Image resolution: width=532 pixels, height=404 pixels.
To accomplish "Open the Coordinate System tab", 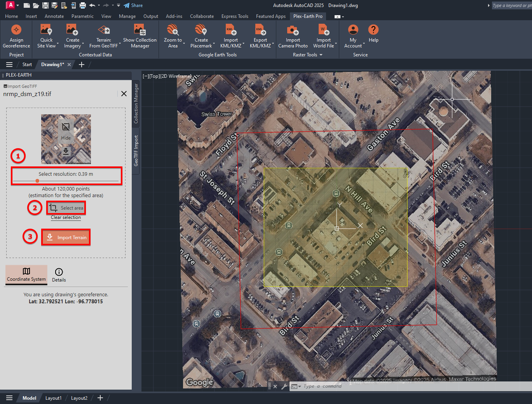I will (x=26, y=275).
